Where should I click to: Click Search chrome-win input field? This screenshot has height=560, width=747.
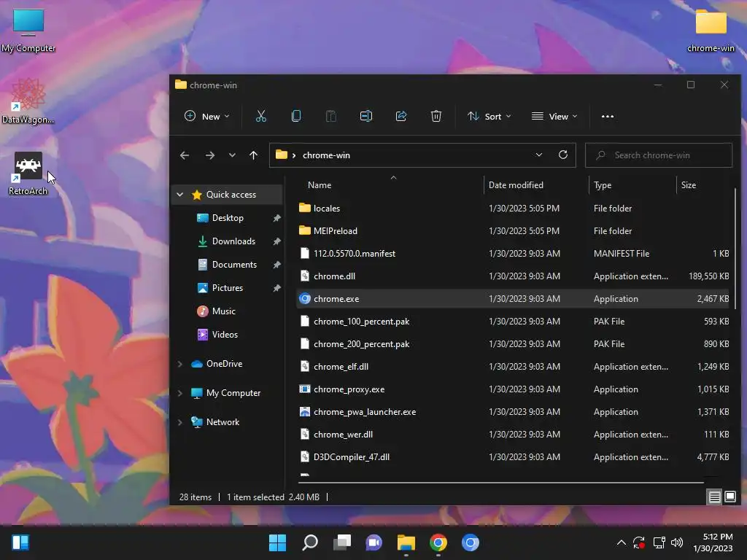click(659, 155)
